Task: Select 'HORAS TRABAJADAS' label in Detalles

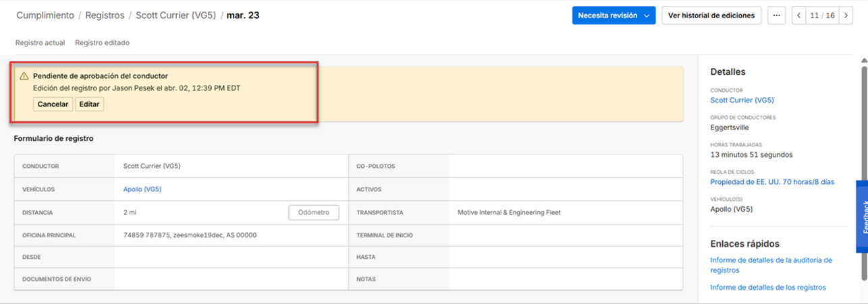Action: point(736,144)
